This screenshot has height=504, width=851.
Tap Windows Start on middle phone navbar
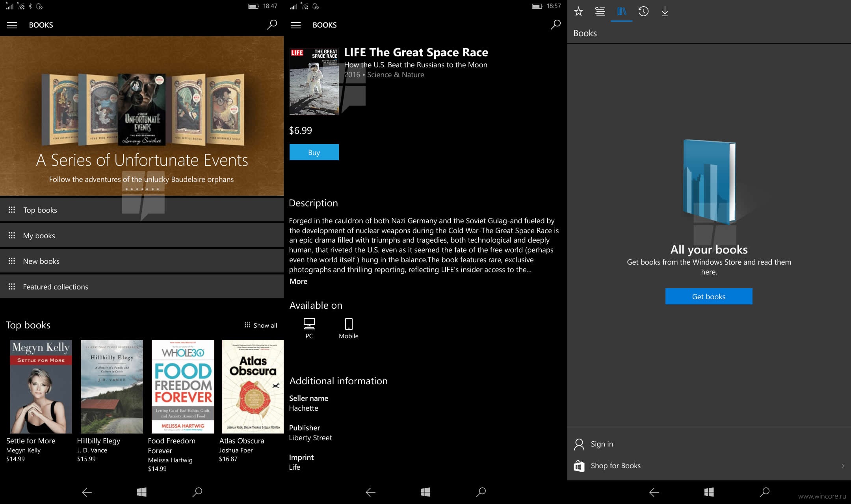tap(425, 492)
